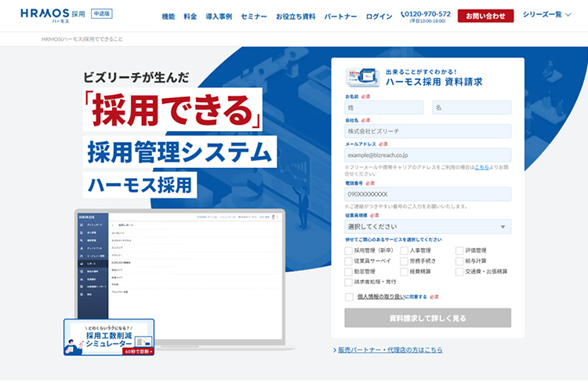Go to 導入事例 in the navigation
The height and width of the screenshot is (383, 588).
coord(219,16)
